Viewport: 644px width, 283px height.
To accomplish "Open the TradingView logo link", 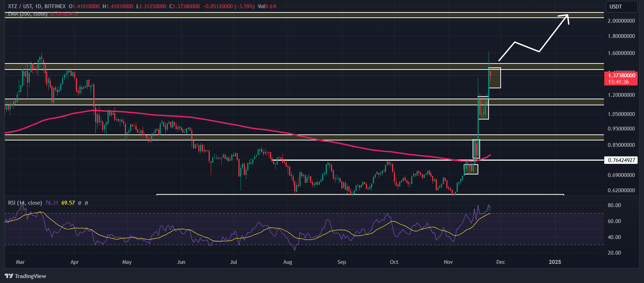I will coord(26,276).
